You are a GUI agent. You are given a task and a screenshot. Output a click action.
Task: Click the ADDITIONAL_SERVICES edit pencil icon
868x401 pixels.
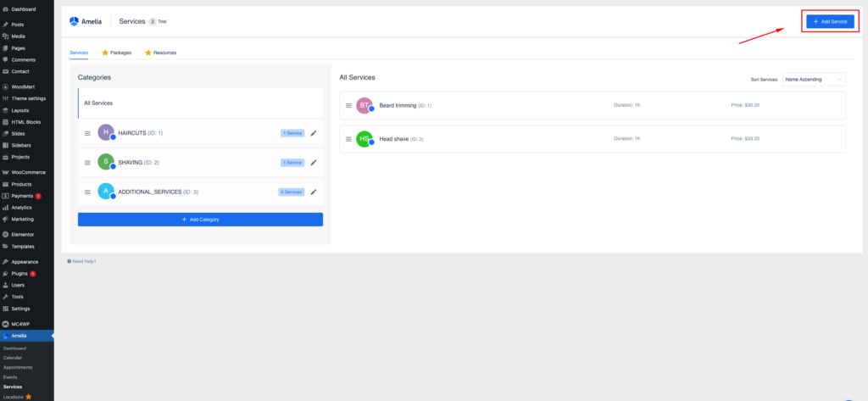[314, 192]
